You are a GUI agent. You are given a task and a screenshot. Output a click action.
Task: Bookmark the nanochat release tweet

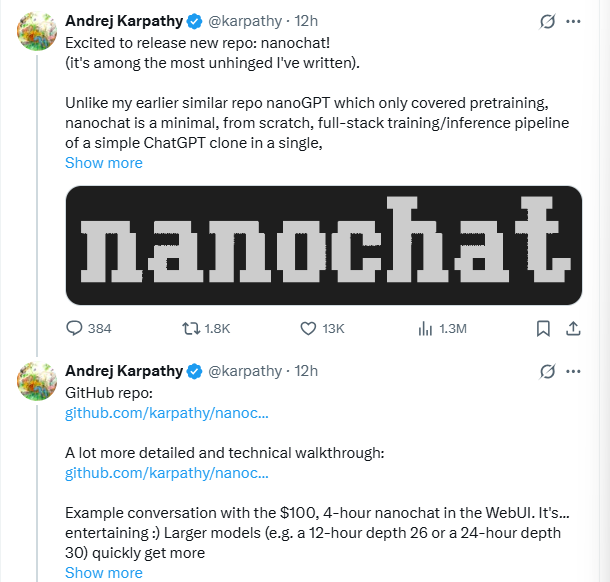pos(543,328)
